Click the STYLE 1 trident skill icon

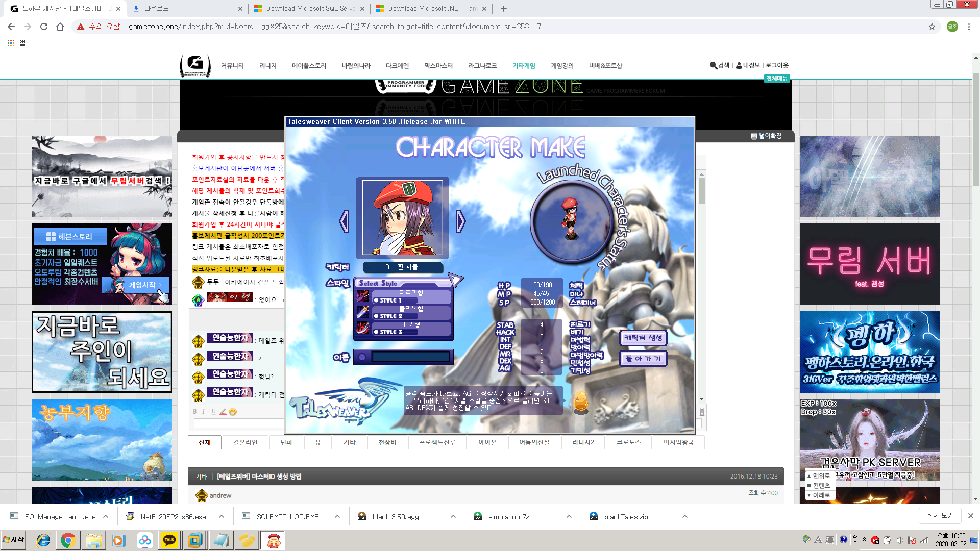[x=363, y=296]
